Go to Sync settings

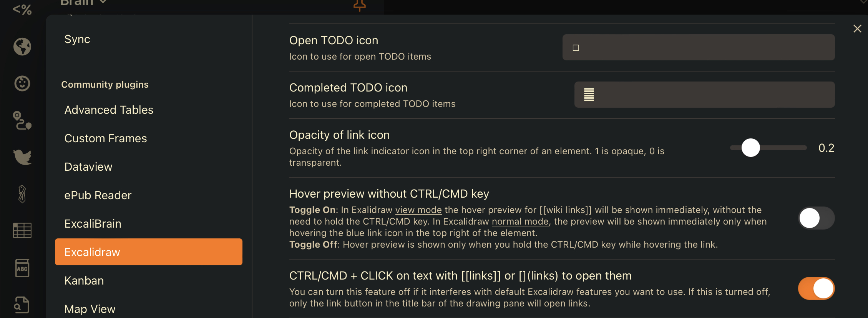[x=77, y=39]
